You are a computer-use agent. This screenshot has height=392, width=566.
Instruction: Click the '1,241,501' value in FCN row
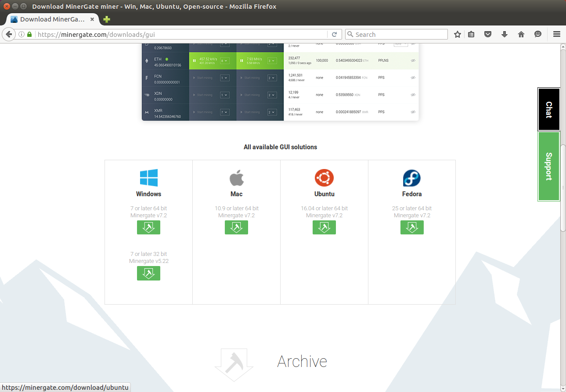tap(296, 75)
